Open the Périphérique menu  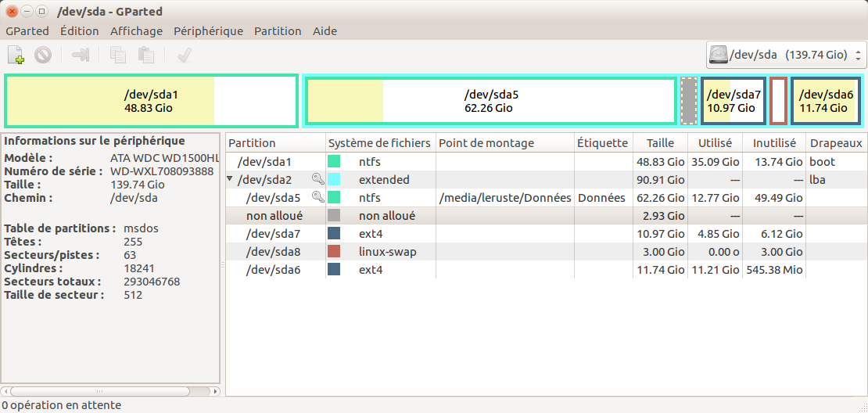point(208,31)
